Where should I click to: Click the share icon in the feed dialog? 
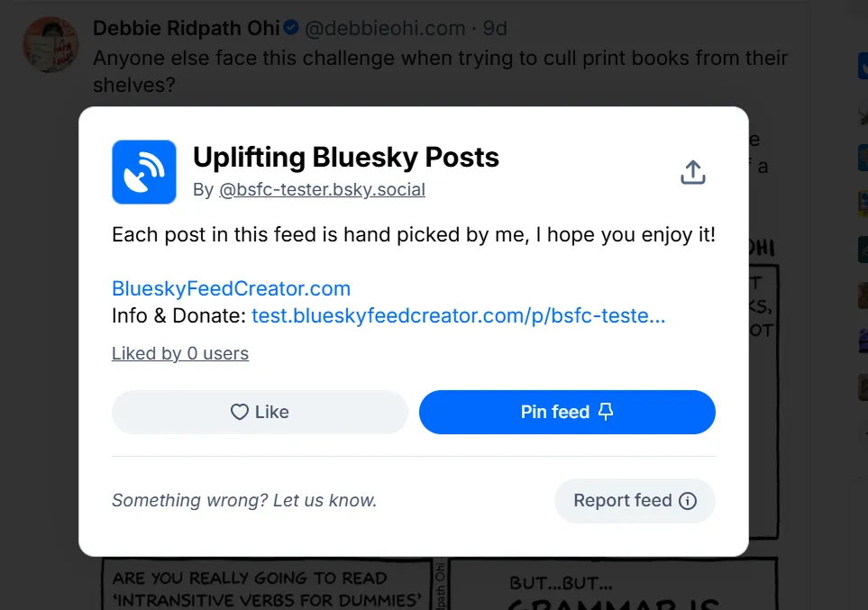(x=692, y=172)
